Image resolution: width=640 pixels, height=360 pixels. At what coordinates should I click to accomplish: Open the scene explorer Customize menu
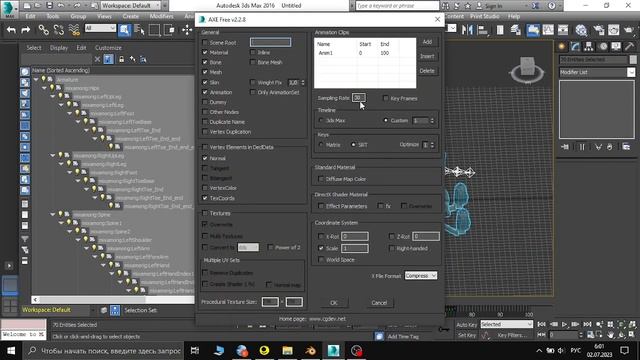tap(108, 48)
